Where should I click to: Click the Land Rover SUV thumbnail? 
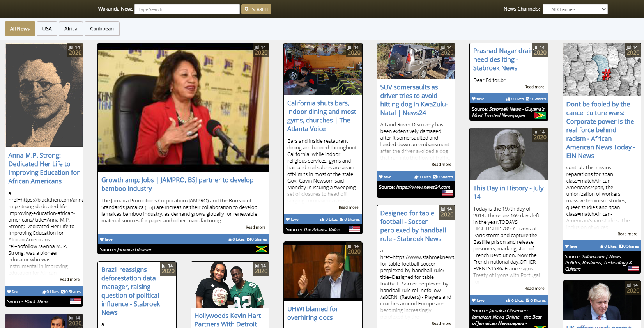point(416,61)
